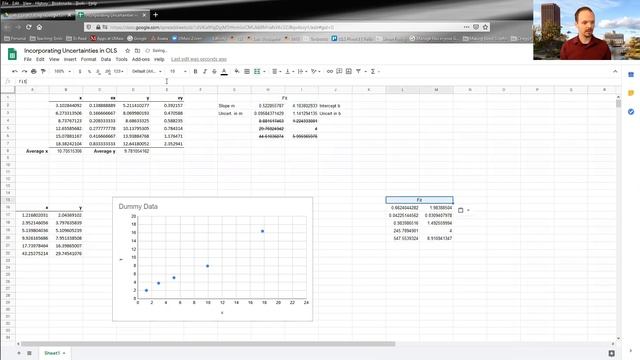The image size is (640, 360).
Task: Select the Dummy Data chart
Action: pyautogui.click(x=213, y=259)
